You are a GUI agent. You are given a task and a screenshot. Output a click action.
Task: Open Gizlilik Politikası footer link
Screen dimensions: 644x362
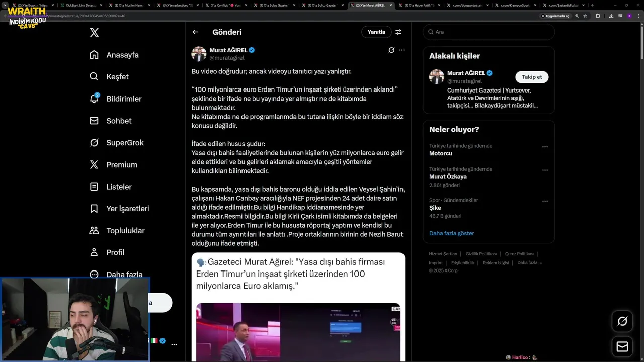(x=481, y=254)
